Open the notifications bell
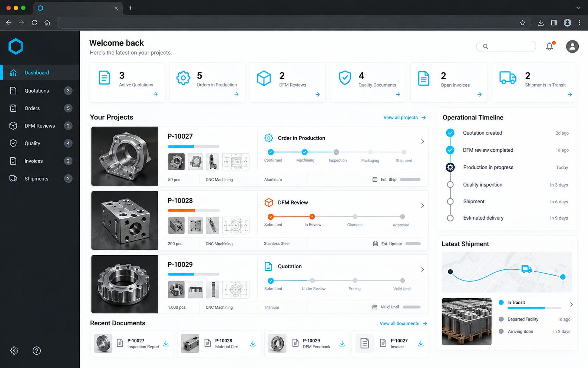Viewport: 588px width, 368px height. pyautogui.click(x=549, y=46)
